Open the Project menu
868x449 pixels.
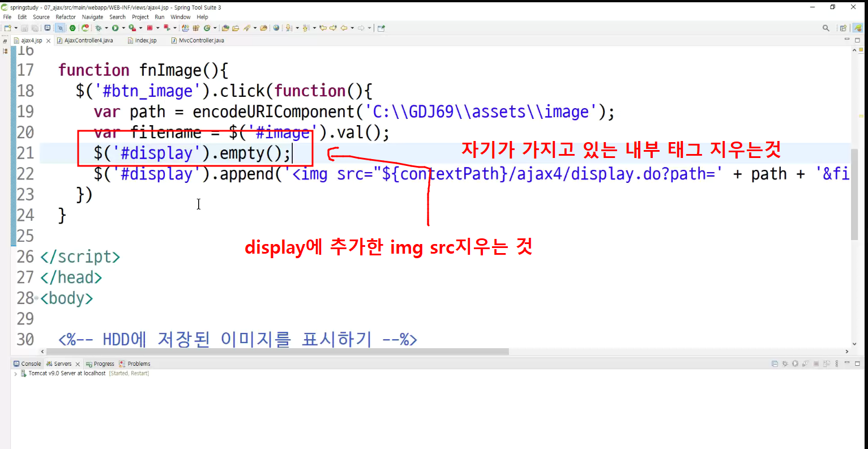(x=140, y=17)
